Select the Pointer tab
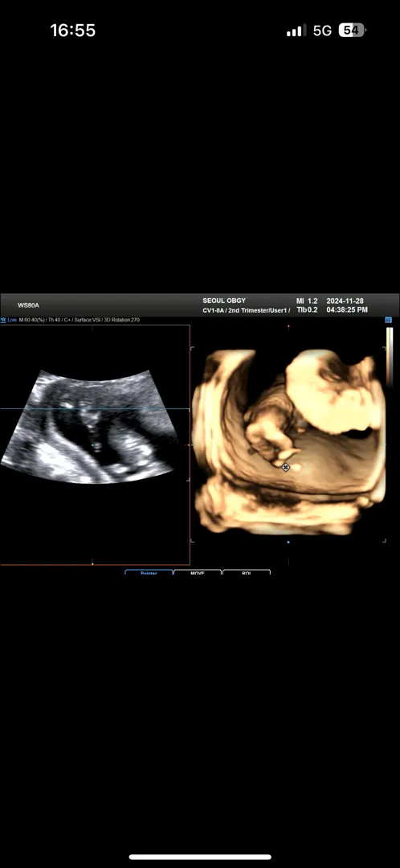 coord(149,572)
